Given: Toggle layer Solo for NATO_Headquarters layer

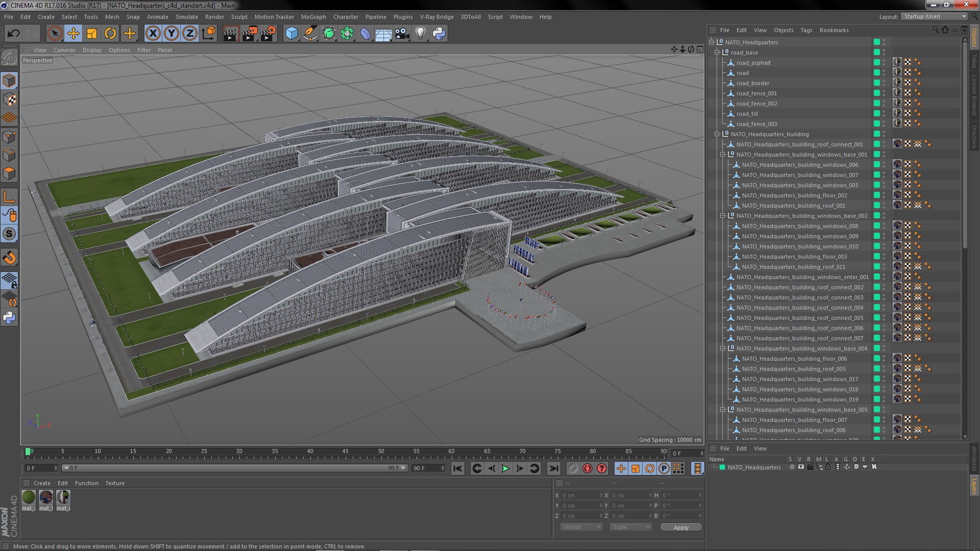Looking at the screenshot, I should (x=792, y=467).
